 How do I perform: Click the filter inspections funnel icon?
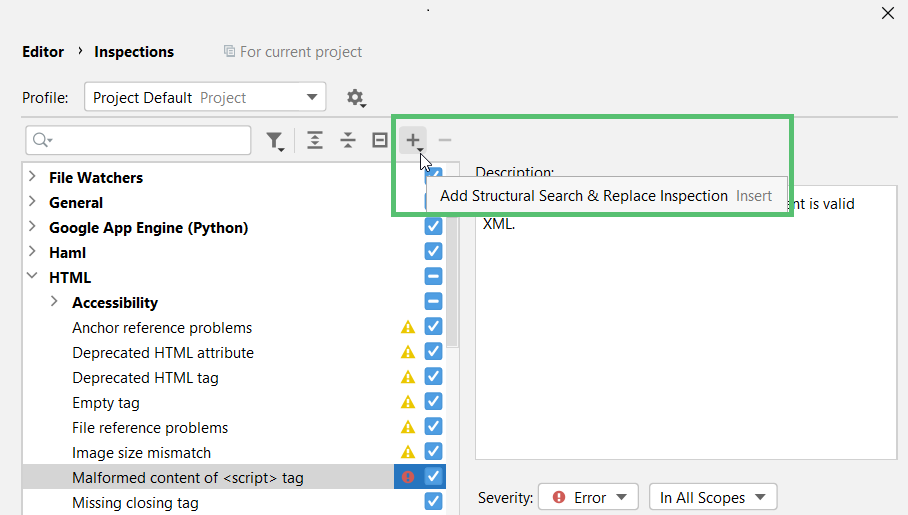click(x=275, y=141)
